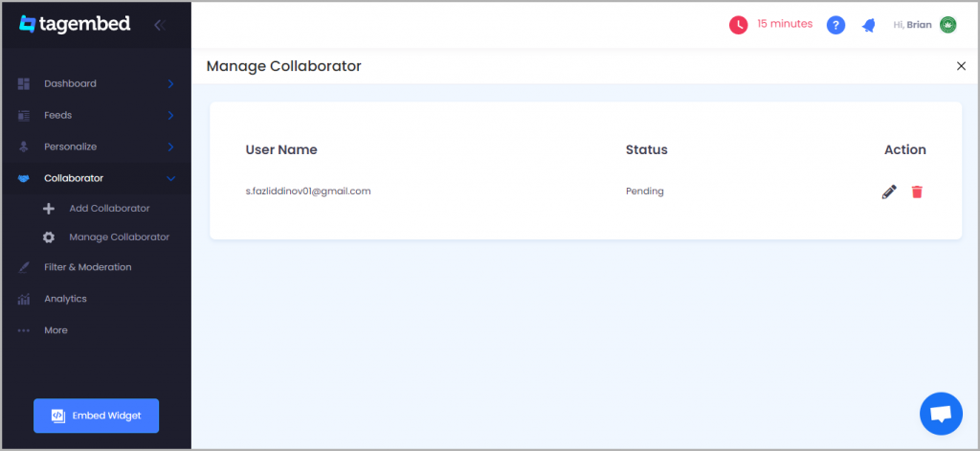The height and width of the screenshot is (451, 980).
Task: Click the Feeds list icon
Action: pos(24,115)
